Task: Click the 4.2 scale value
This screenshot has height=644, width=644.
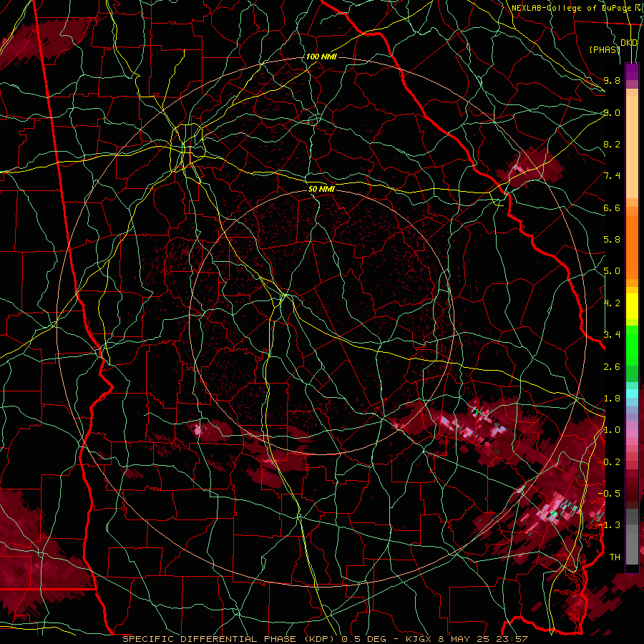Action: pyautogui.click(x=612, y=303)
